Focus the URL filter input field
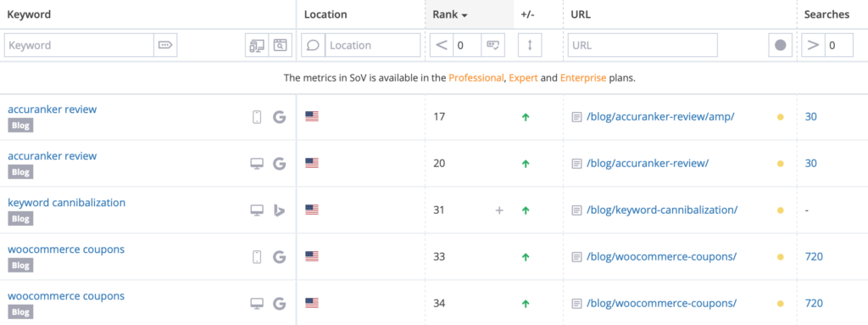This screenshot has height=325, width=868. click(x=643, y=46)
